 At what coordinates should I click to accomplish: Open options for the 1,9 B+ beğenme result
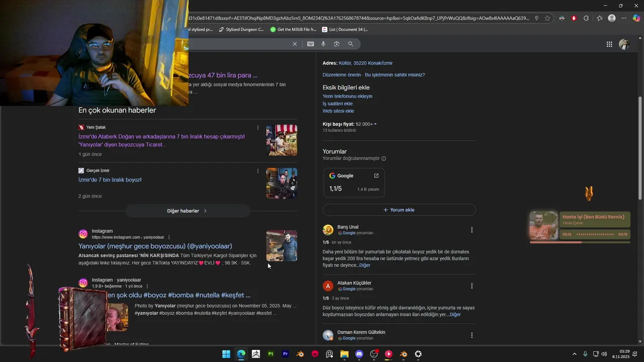point(147,286)
